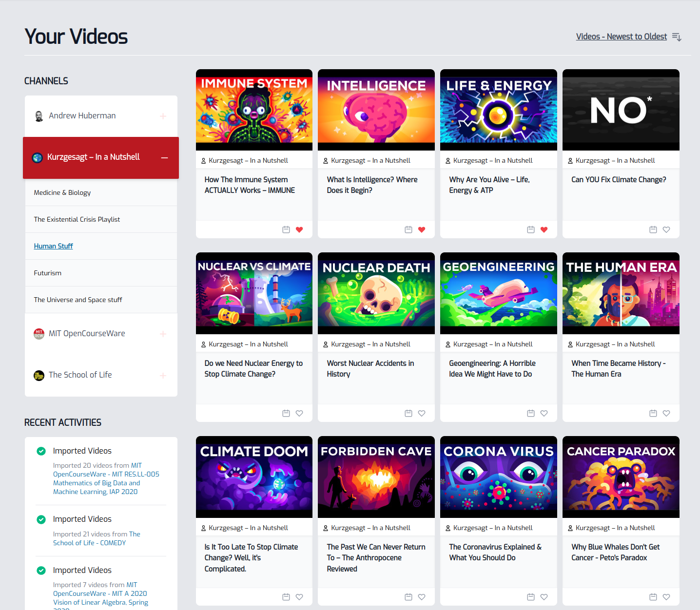The image size is (700, 610).
Task: Open the Human Stuff playlist link
Action: pyautogui.click(x=53, y=246)
